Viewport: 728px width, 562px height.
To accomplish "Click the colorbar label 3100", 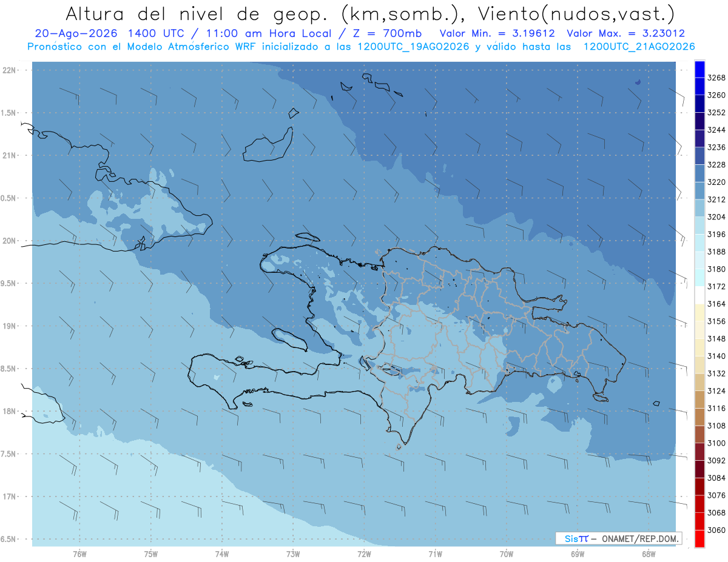I will 716,443.
